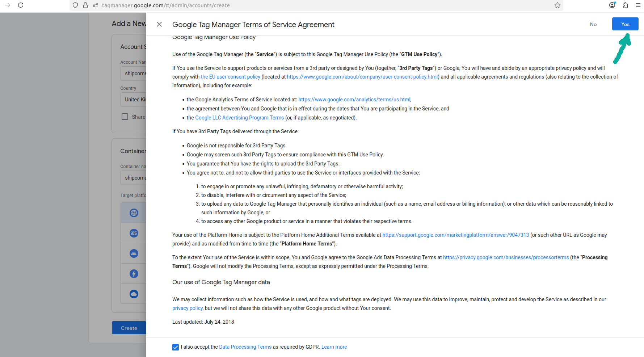Click the Create button behind the dialog
The height and width of the screenshot is (357, 644).
coord(129,328)
